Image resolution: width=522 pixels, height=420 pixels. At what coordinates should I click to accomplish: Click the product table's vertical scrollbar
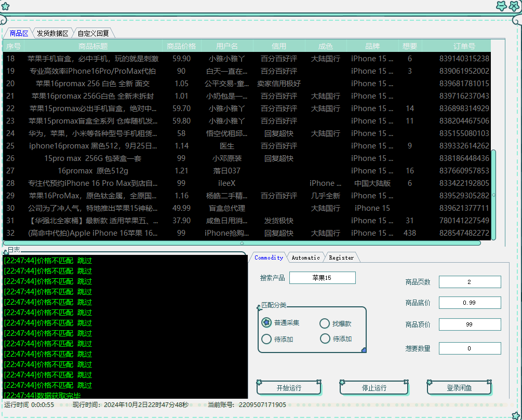pyautogui.click(x=493, y=195)
